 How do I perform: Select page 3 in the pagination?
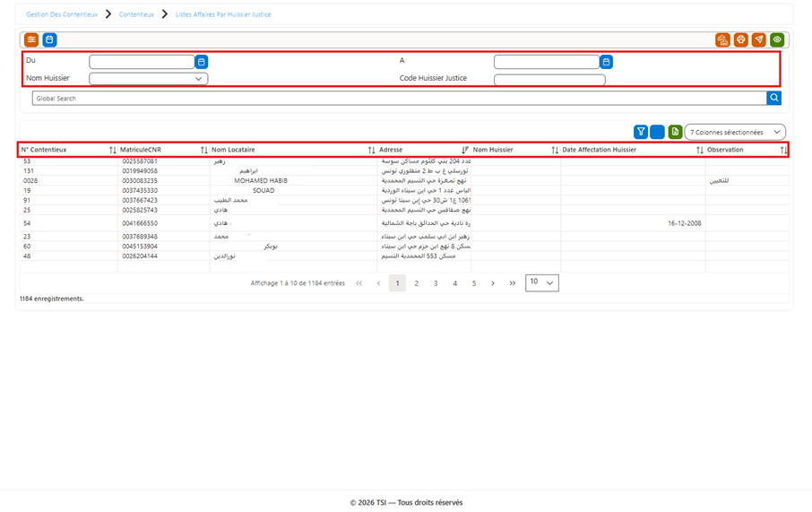(x=436, y=283)
